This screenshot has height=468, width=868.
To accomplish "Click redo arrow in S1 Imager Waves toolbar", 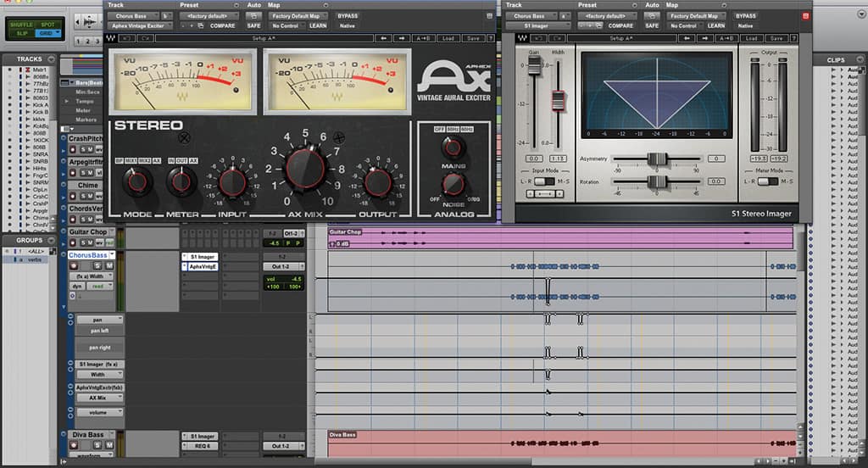I will click(556, 38).
